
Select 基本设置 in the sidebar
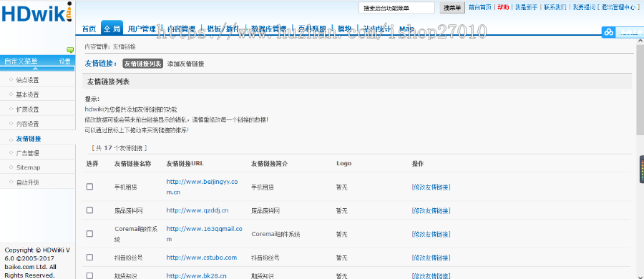pyautogui.click(x=27, y=95)
